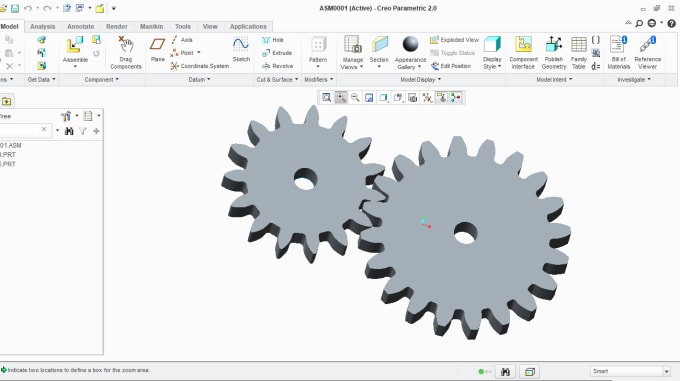
Task: Click the Assemble component icon
Action: 75,46
